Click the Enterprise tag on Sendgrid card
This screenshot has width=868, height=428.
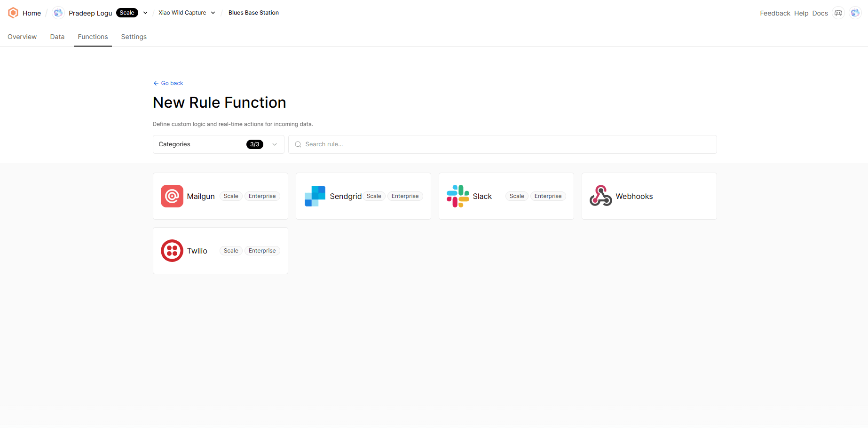(x=405, y=196)
